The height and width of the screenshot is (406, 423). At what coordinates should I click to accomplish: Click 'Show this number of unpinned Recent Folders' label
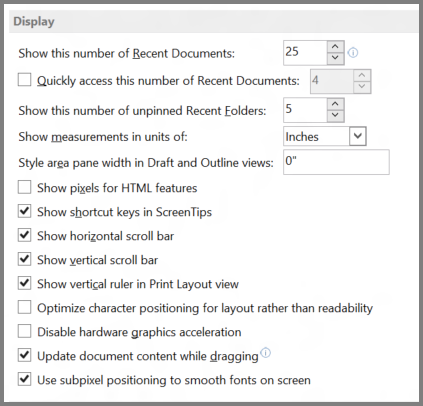pos(142,111)
